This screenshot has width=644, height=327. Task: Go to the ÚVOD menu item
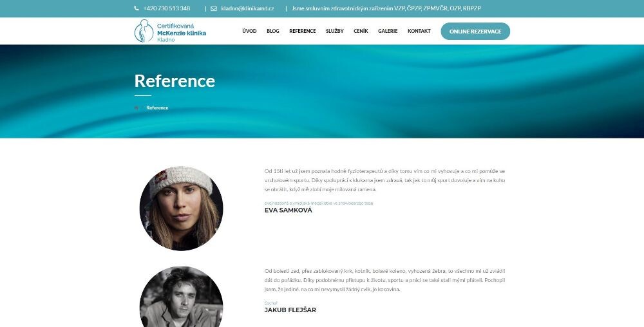tap(249, 31)
